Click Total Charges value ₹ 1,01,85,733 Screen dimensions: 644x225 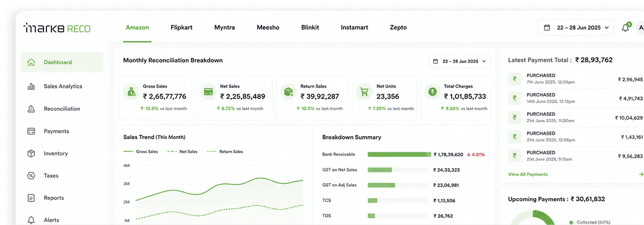point(465,96)
